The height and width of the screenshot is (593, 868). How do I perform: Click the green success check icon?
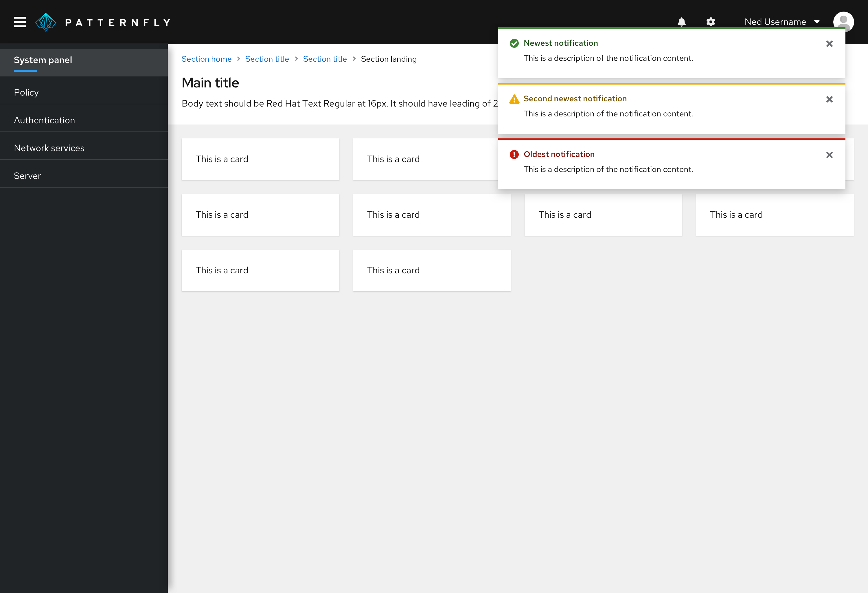tap(514, 43)
